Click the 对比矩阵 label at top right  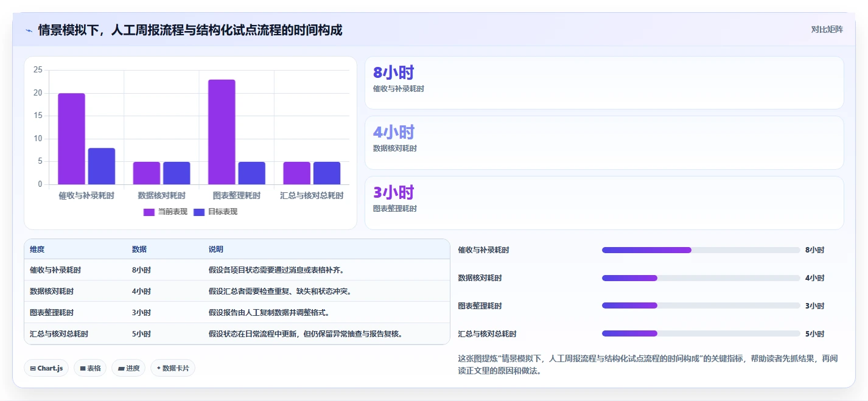coord(827,29)
